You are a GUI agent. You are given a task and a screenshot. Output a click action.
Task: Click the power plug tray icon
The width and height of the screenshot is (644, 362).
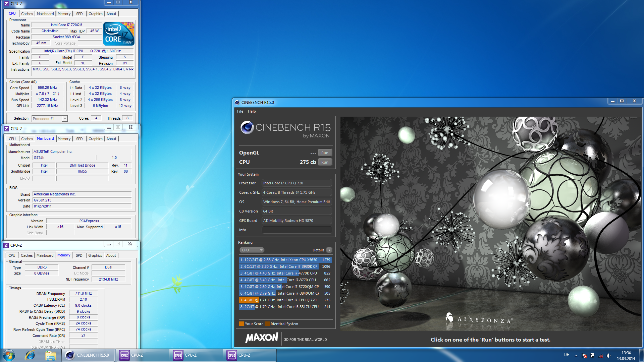[x=592, y=356]
